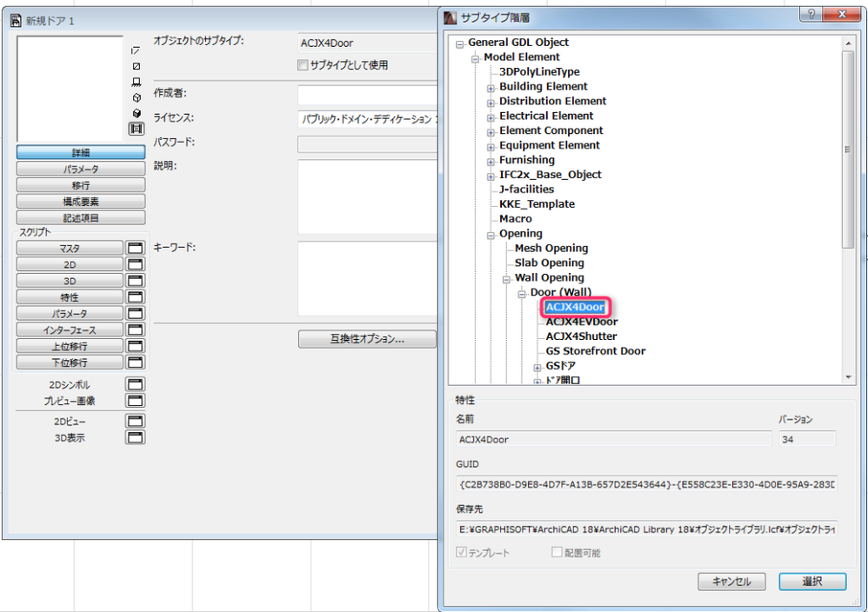Select the preview picture film icon
The width and height of the screenshot is (868, 612).
click(137, 129)
